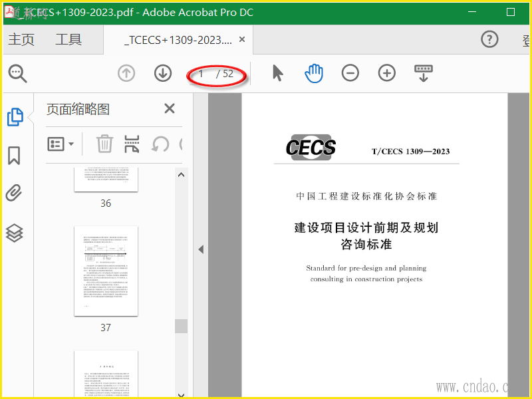The image size is (532, 399).
Task: Click the 咨询标准 title line
Action: [x=366, y=244]
